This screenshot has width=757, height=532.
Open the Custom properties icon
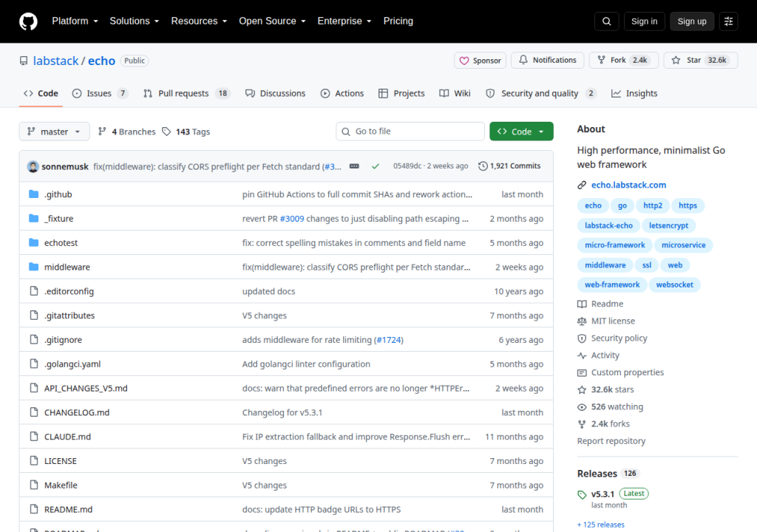(x=582, y=372)
